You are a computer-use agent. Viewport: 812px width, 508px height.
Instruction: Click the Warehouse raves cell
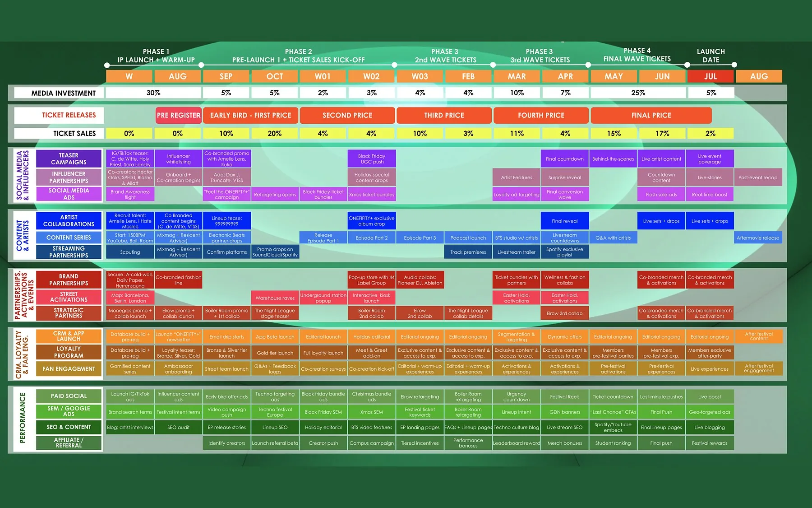(275, 298)
